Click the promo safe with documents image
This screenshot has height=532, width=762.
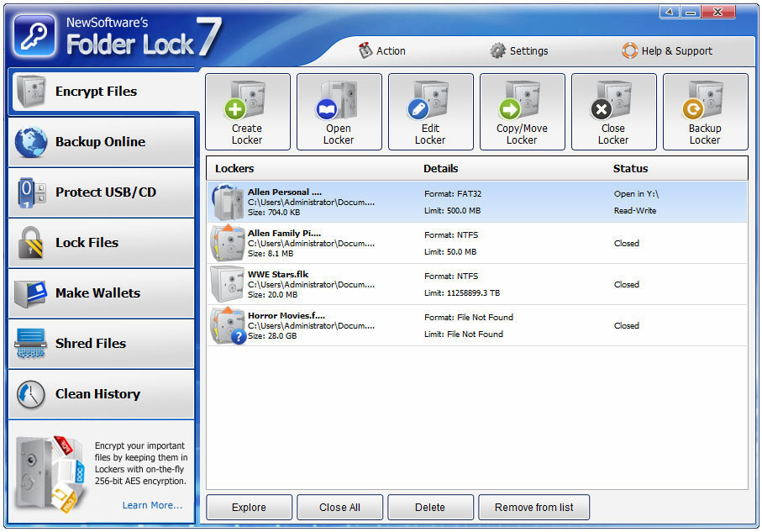point(51,473)
